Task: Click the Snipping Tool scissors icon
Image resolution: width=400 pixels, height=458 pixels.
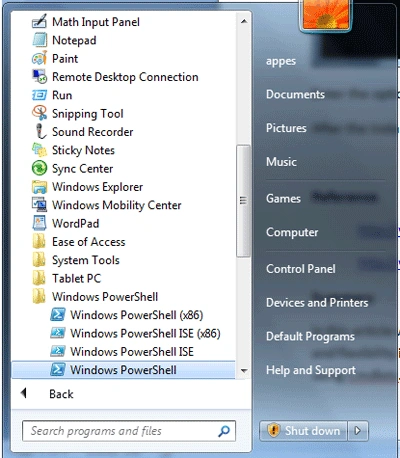Action: click(39, 114)
